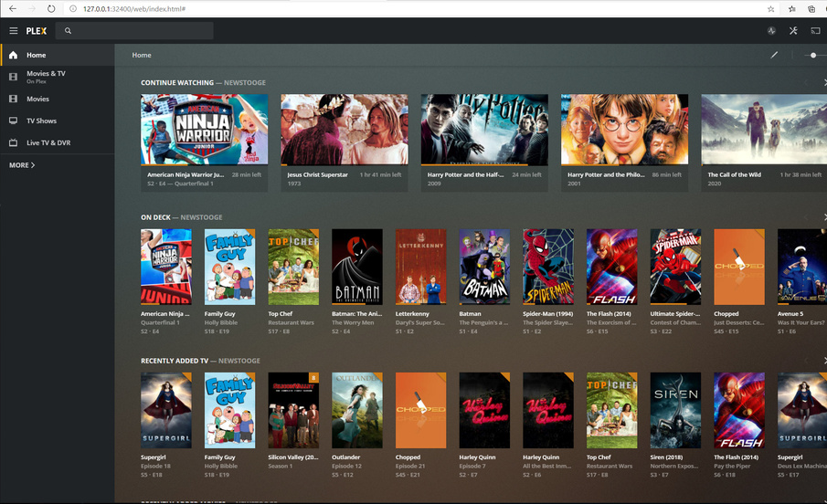Click the Movies library film icon

point(13,99)
